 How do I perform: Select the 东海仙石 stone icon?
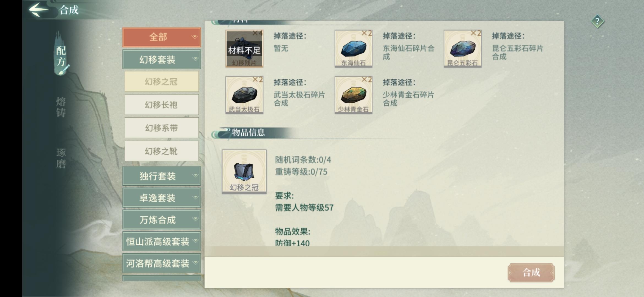[x=353, y=48]
